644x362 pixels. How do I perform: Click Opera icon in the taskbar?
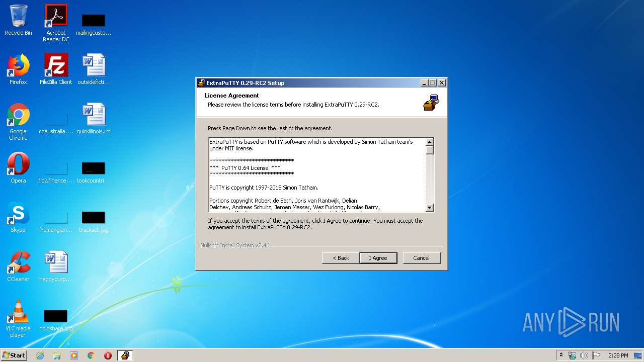coord(108,355)
